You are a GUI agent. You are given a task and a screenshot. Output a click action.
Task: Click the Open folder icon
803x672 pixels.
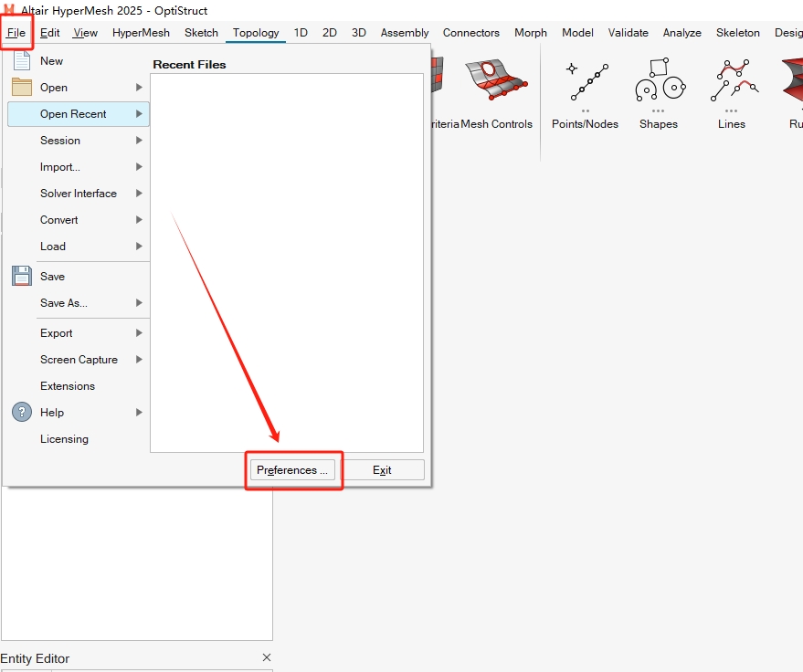click(x=22, y=88)
